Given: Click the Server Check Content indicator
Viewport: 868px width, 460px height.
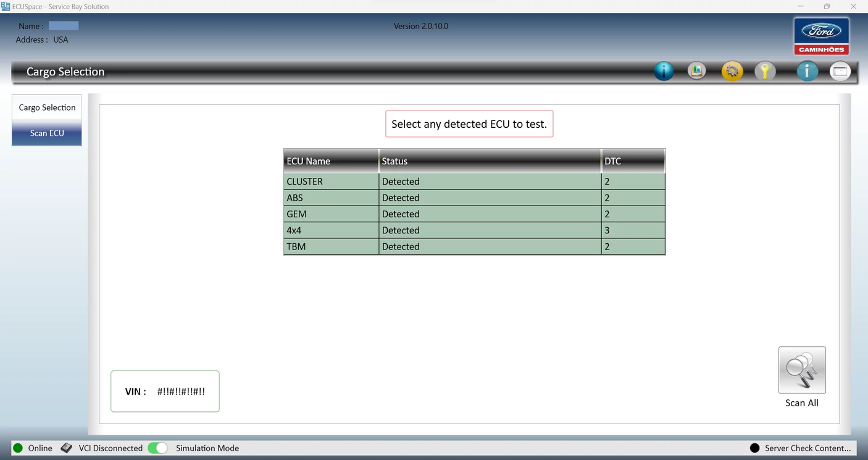Looking at the screenshot, I should click(x=754, y=448).
